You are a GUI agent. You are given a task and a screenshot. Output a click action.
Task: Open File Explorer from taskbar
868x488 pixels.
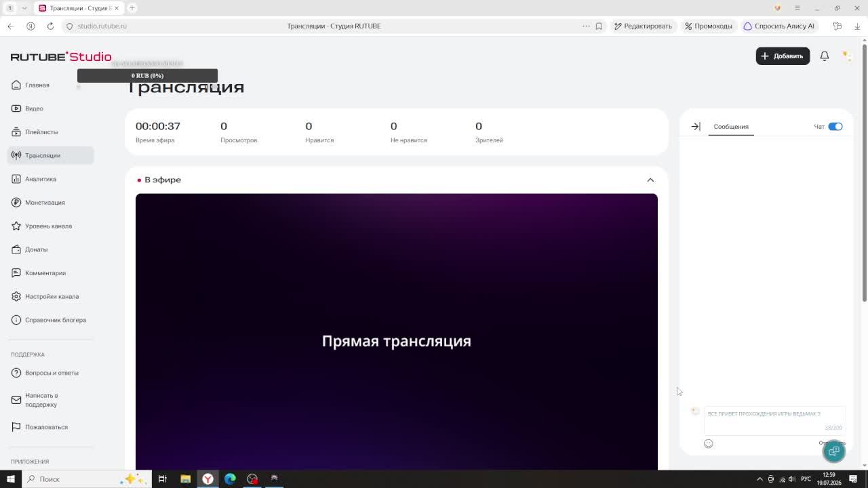185,479
